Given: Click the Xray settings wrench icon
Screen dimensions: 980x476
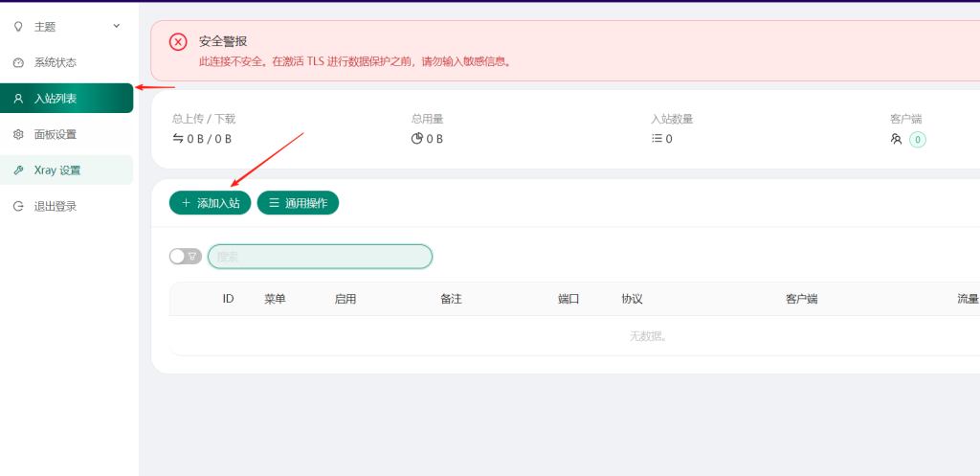Looking at the screenshot, I should (x=17, y=170).
